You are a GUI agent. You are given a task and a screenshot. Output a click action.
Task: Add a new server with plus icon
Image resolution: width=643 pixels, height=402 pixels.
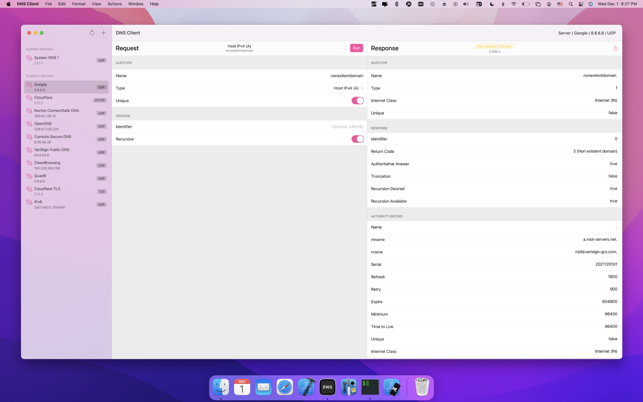[x=103, y=33]
